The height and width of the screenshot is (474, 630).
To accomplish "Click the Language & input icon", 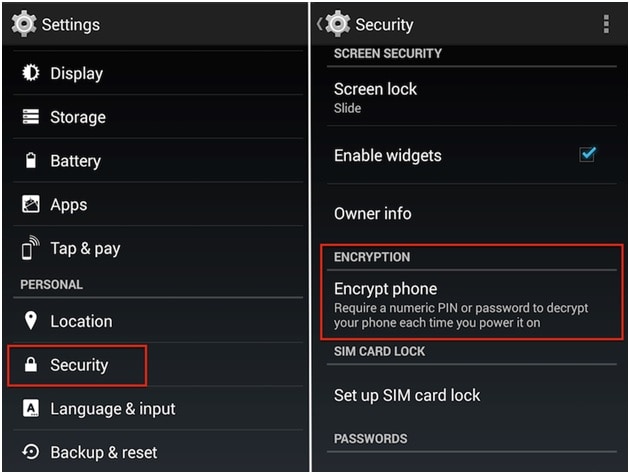I will point(31,408).
